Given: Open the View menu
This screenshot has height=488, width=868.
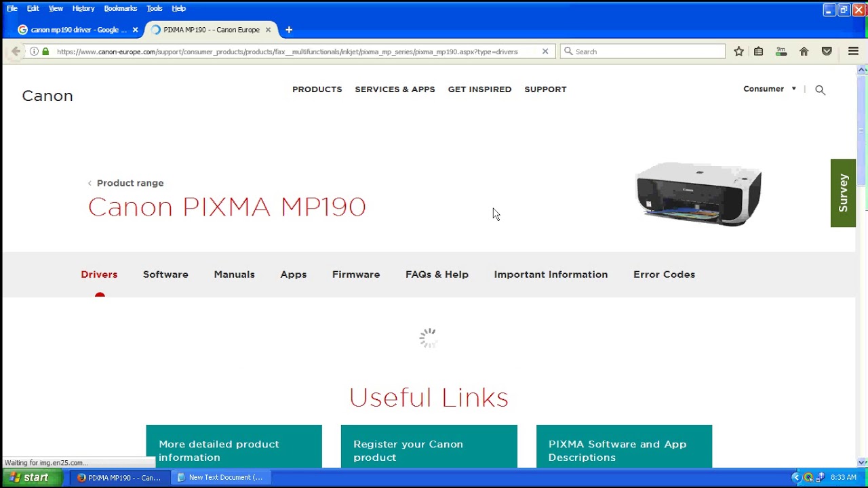Looking at the screenshot, I should [x=56, y=8].
